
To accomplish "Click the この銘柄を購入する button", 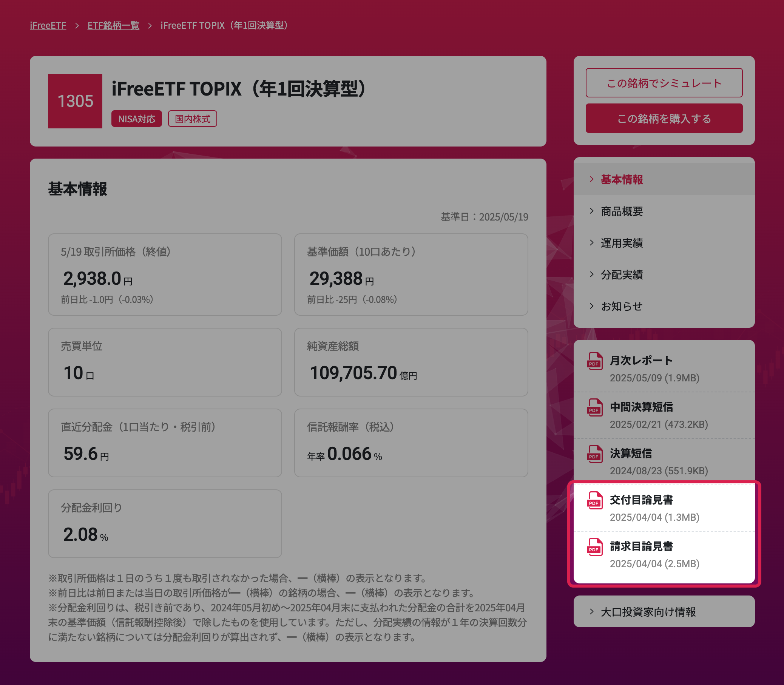I will coord(664,118).
